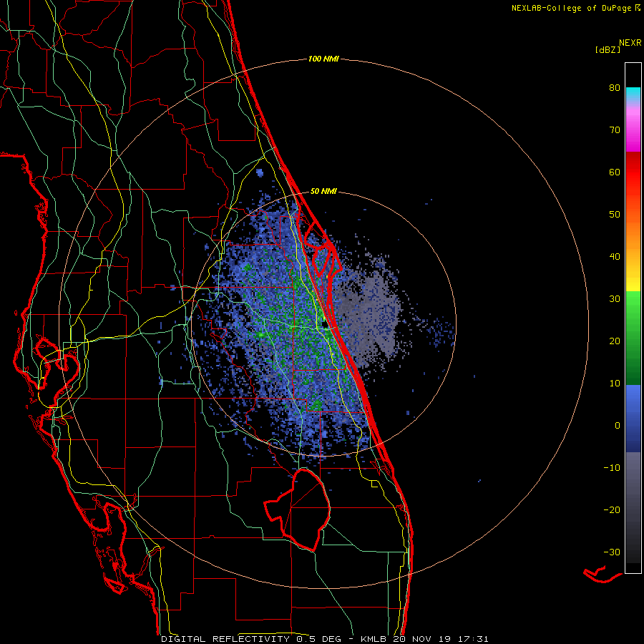Click the red Lake Okeechobee outline
Image resolution: width=644 pixels, height=644 pixels.
298,509
